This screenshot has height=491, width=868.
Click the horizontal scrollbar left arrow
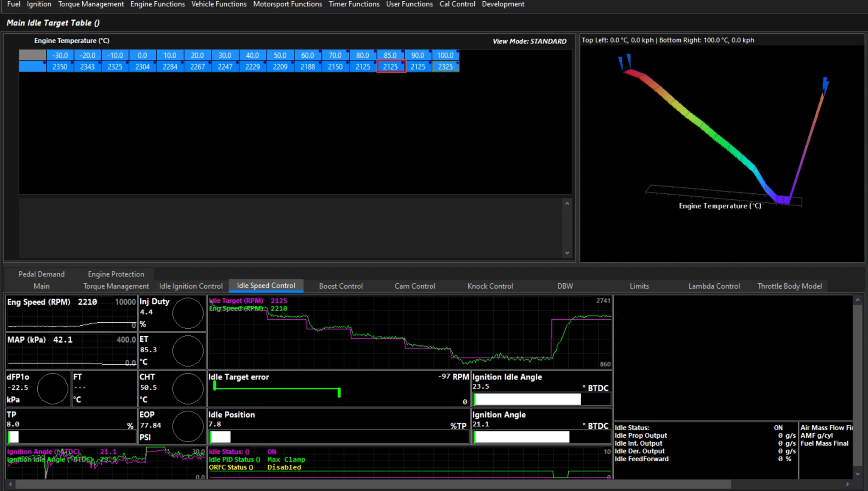pyautogui.click(x=11, y=484)
